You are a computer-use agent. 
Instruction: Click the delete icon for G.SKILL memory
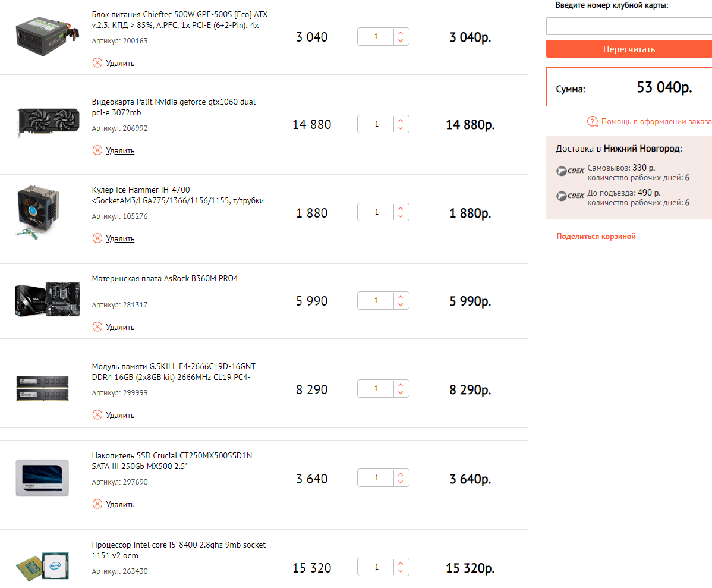click(x=97, y=415)
